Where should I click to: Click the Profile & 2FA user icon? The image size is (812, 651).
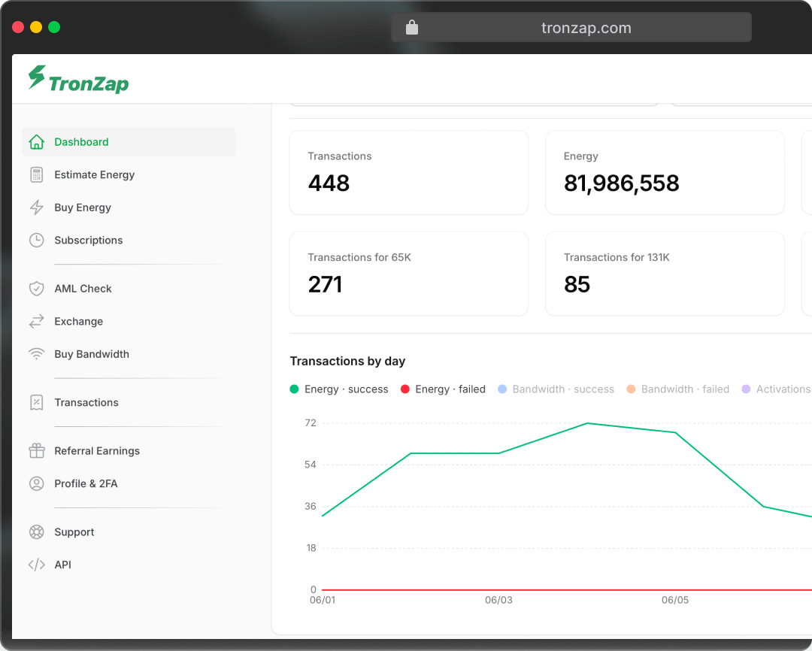click(x=36, y=483)
